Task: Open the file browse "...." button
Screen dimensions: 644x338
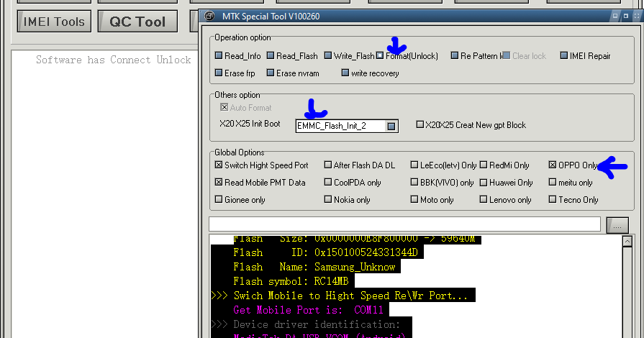Action: pos(617,226)
